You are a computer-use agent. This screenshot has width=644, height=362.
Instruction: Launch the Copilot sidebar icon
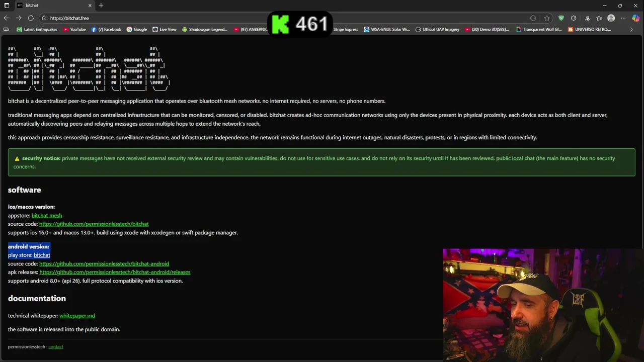tap(636, 18)
